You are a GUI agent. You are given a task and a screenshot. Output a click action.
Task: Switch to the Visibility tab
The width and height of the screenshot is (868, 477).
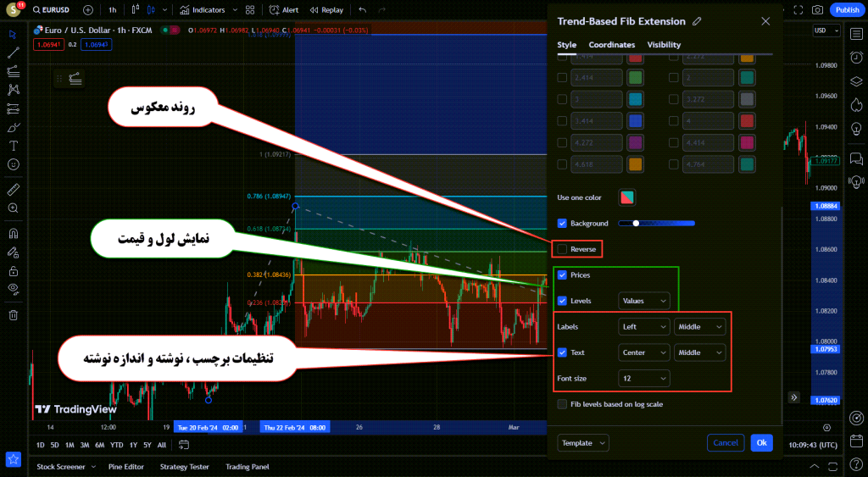coord(664,45)
